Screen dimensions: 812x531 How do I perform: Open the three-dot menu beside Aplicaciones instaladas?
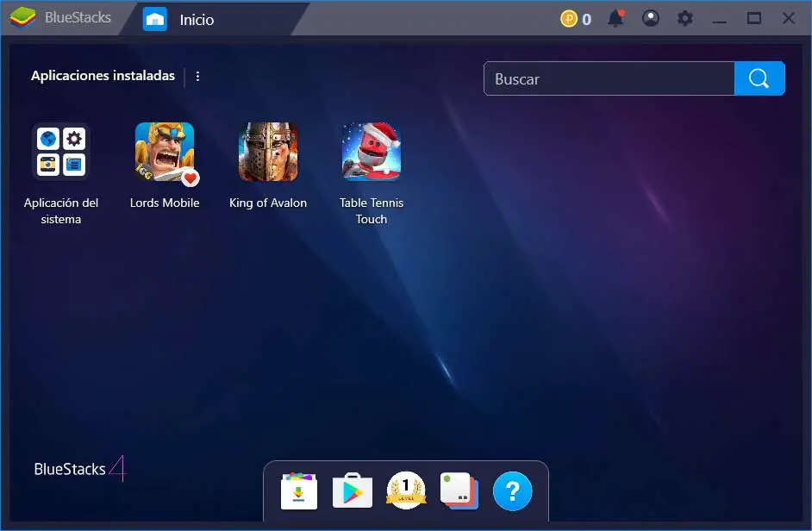click(197, 77)
